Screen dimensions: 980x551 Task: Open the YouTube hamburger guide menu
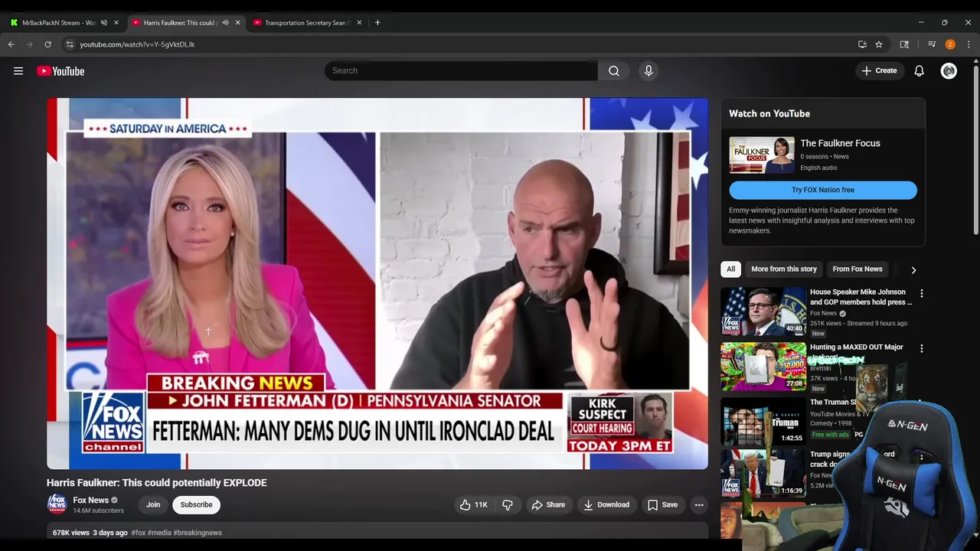(18, 71)
